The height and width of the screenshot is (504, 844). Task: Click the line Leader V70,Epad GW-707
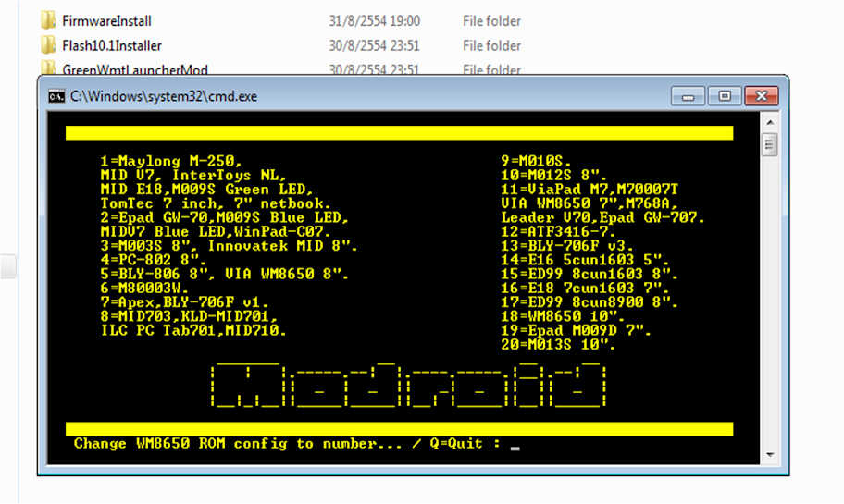pos(602,217)
